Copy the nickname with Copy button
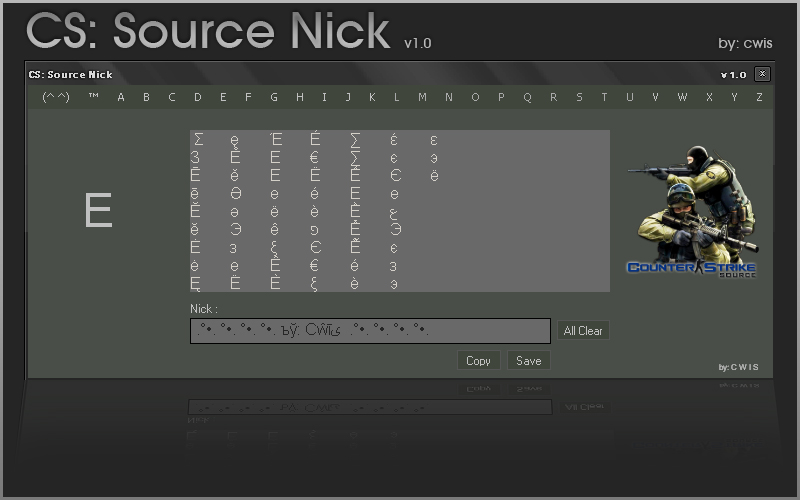800x500 pixels. coord(478,360)
